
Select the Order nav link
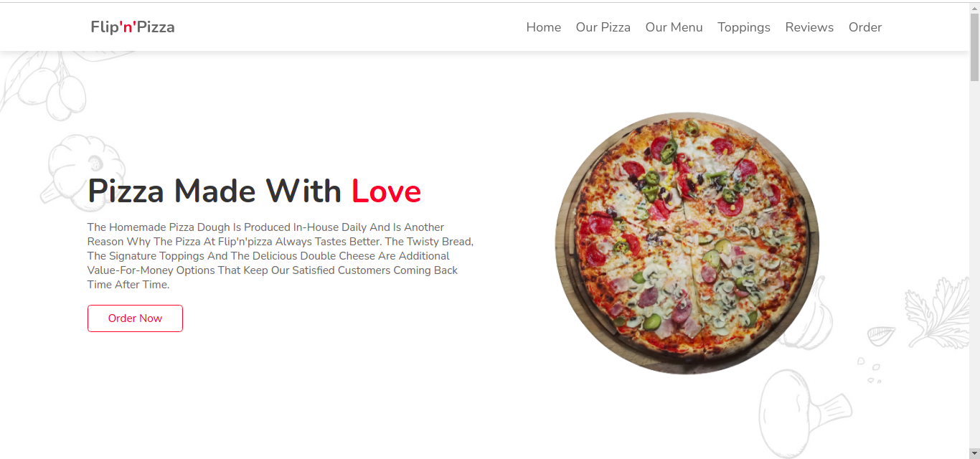tap(865, 27)
